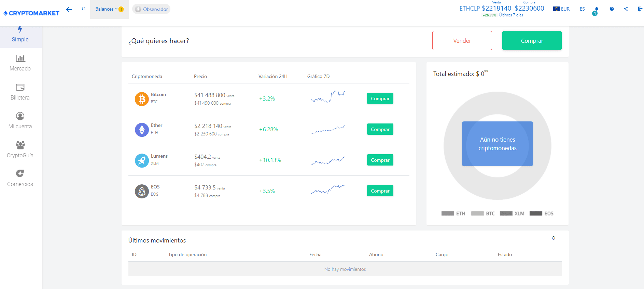Click the Bitcoin coin icon
Viewport: 644px width, 289px height.
tap(142, 99)
